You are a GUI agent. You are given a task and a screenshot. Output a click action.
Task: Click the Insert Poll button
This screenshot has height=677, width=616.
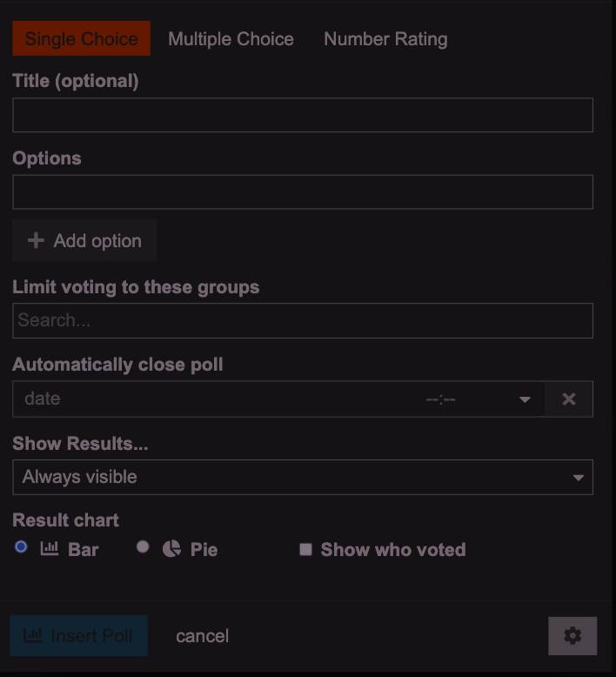(x=78, y=635)
